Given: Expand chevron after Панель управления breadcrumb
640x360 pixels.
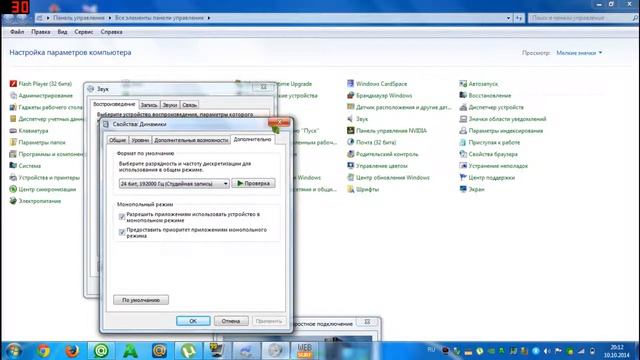Looking at the screenshot, I should [x=110, y=18].
